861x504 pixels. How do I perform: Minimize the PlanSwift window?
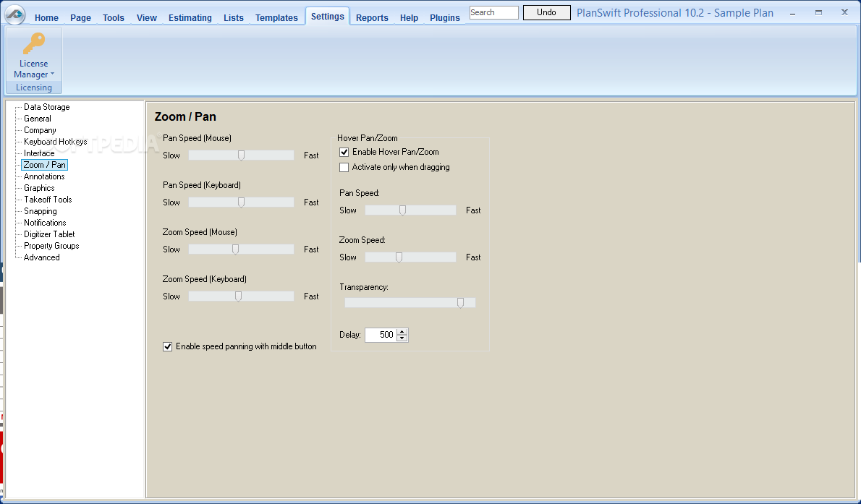point(792,12)
